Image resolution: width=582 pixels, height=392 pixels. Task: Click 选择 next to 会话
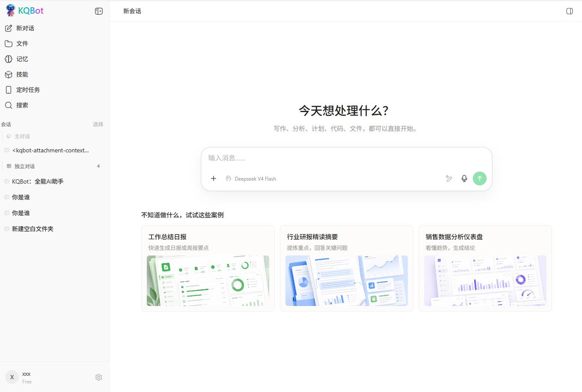(x=98, y=125)
